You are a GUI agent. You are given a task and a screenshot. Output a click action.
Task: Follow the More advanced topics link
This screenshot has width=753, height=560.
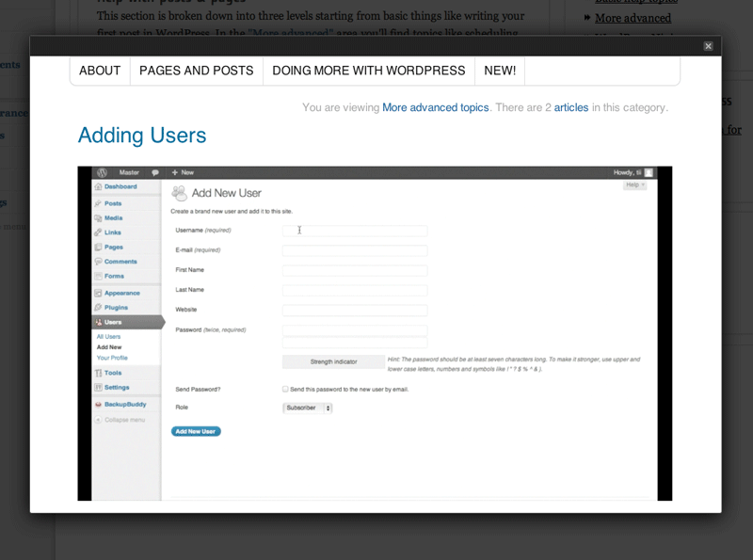click(436, 107)
